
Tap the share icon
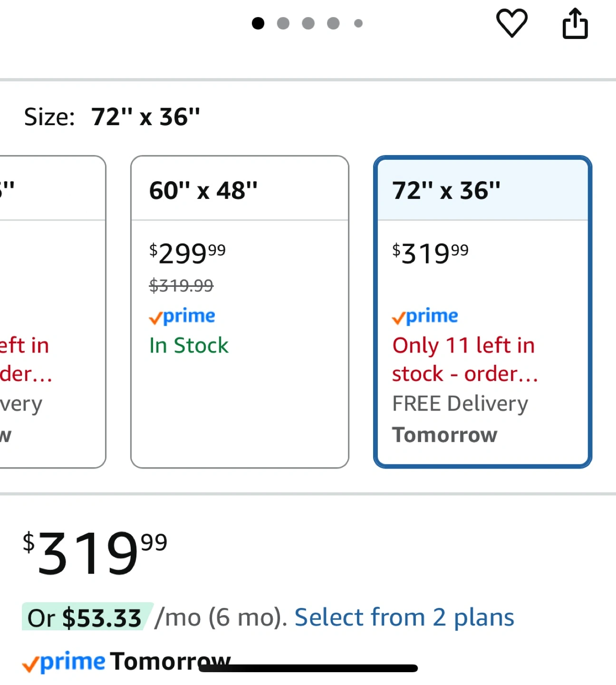(575, 23)
